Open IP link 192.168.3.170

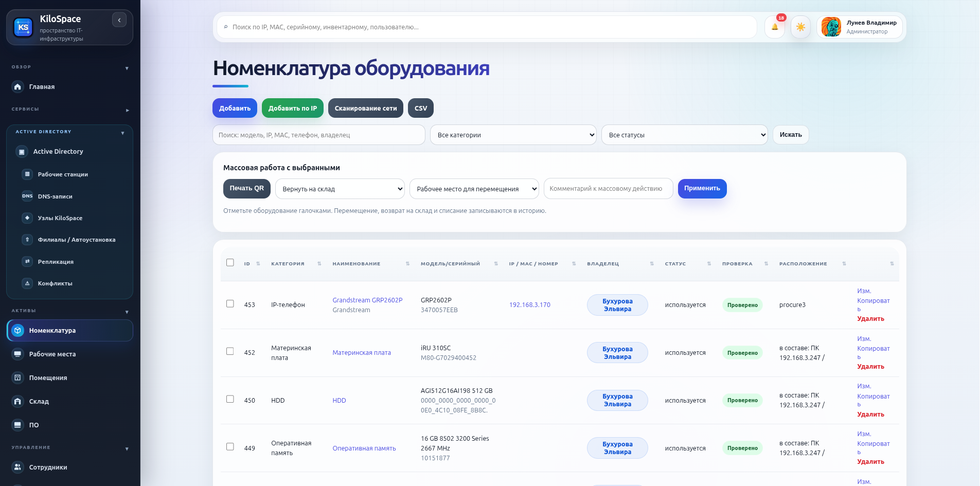(x=530, y=305)
